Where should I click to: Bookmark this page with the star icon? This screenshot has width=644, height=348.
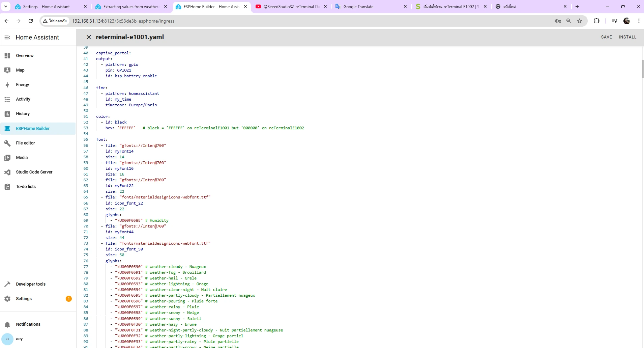[580, 21]
